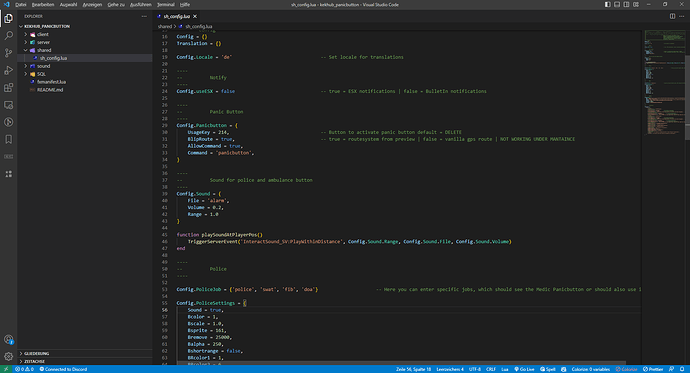Open the Run and Debug view

pyautogui.click(x=8, y=70)
